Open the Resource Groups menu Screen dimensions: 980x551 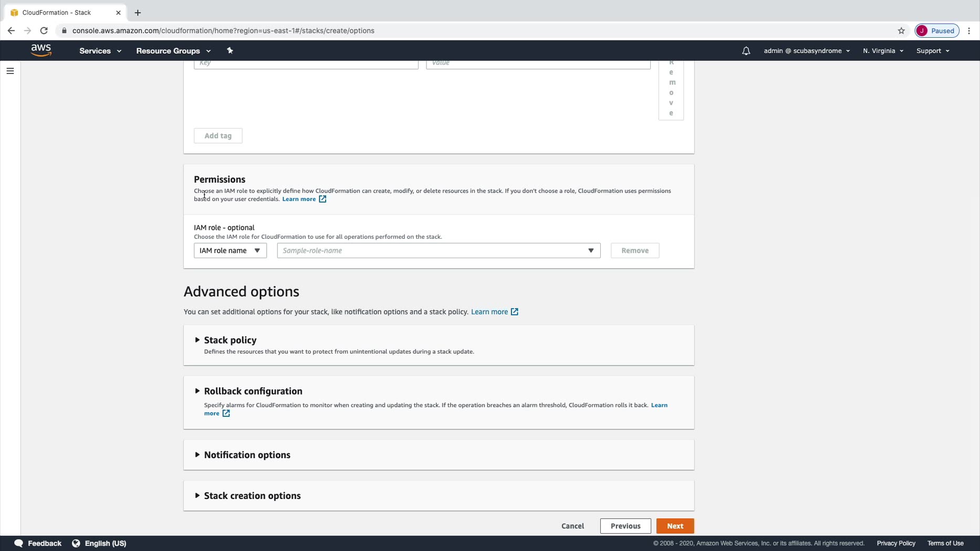pos(173,51)
